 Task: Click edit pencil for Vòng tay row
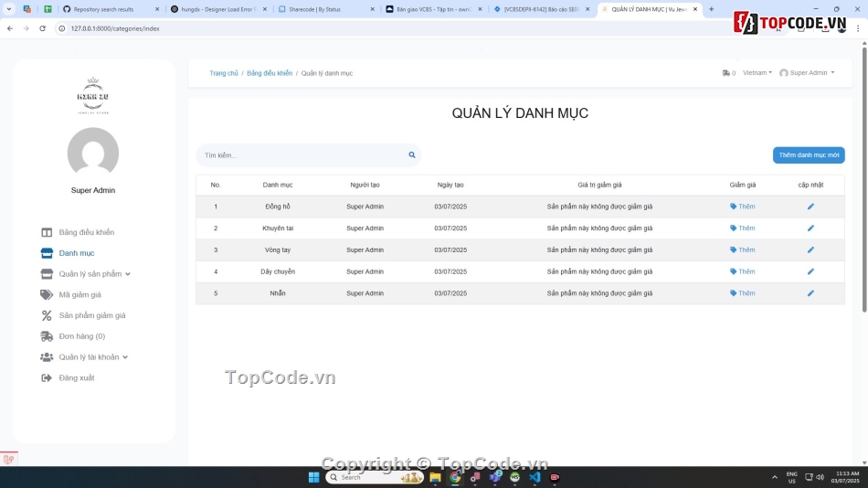pos(810,249)
